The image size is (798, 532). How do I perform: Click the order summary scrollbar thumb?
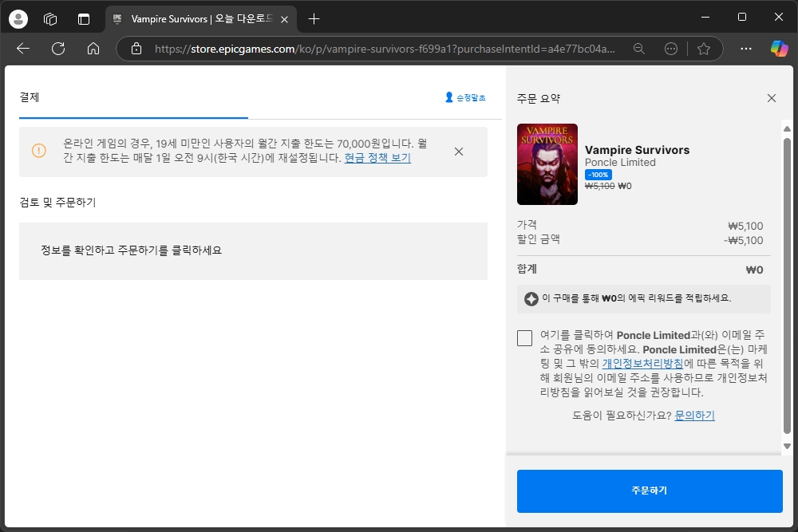click(x=788, y=284)
